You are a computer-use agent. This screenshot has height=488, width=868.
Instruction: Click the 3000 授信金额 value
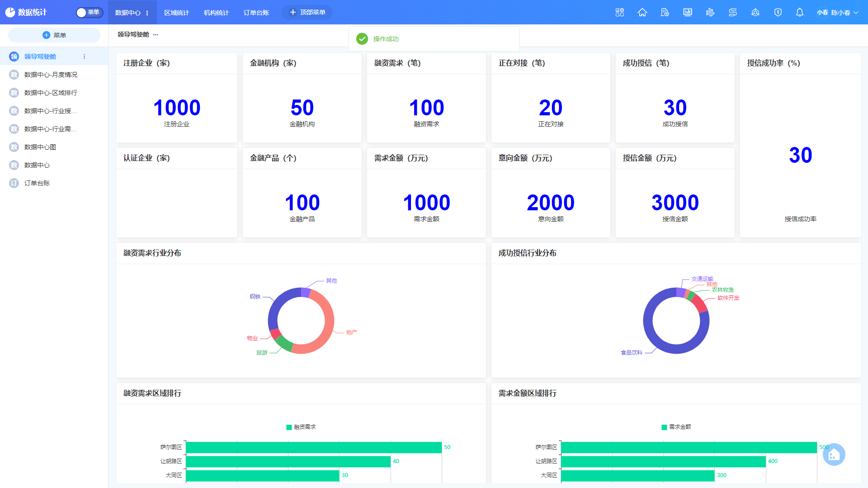(675, 203)
